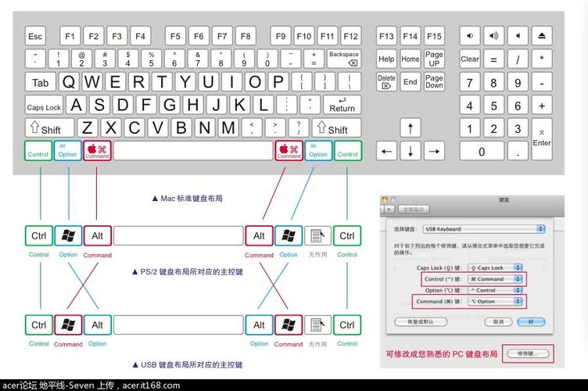The width and height of the screenshot is (588, 391).
Task: Click the right Apple Command key on Mac layout
Action: [289, 150]
